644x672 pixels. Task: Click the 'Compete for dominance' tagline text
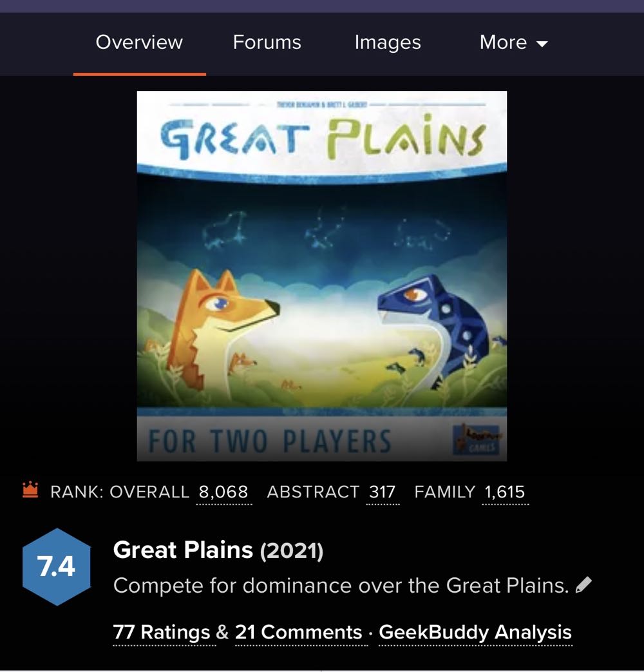pyautogui.click(x=341, y=586)
